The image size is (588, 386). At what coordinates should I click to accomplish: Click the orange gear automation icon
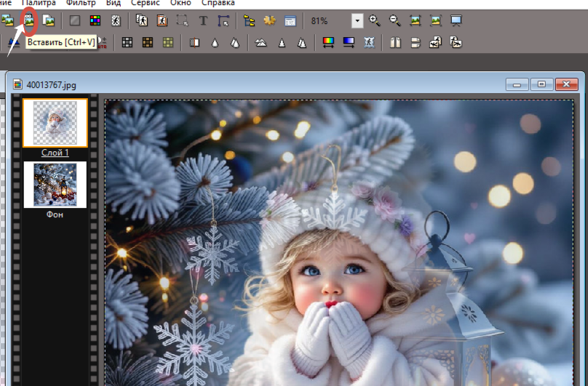coord(269,20)
